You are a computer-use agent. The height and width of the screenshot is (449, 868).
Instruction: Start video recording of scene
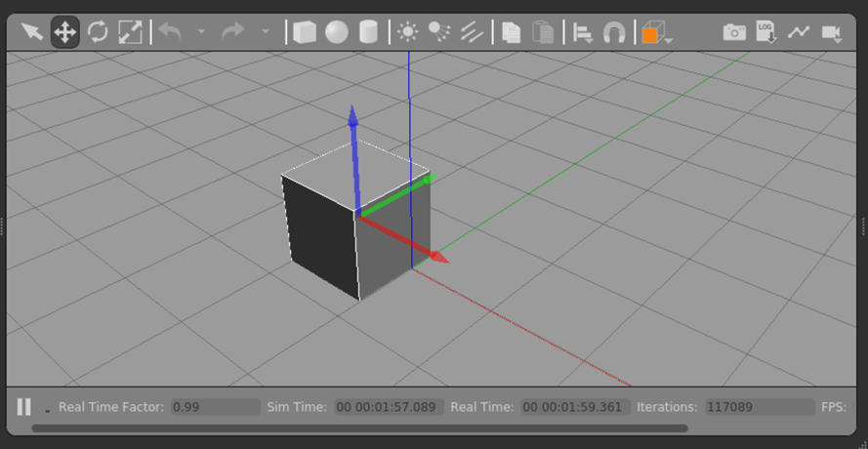[832, 32]
